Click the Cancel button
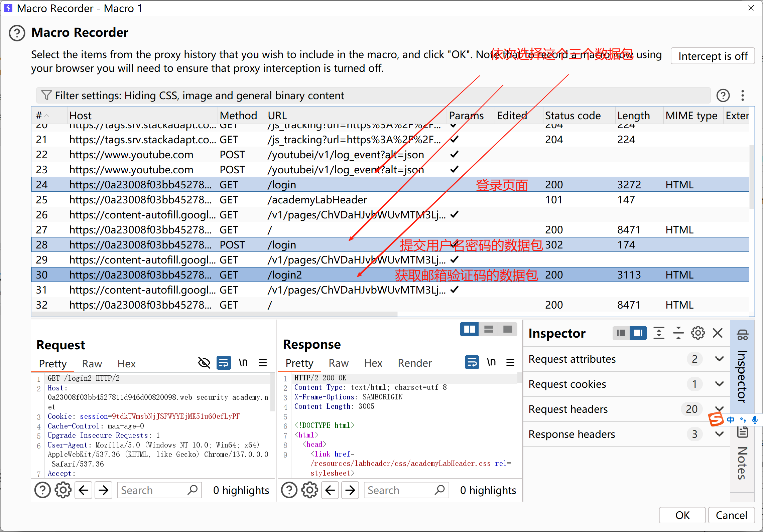 [731, 515]
